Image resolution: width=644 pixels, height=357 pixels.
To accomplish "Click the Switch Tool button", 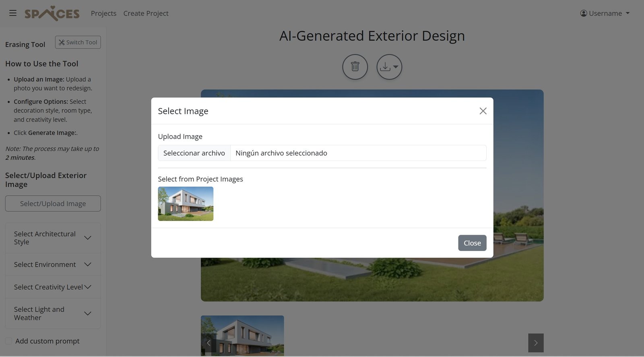I will (x=78, y=42).
